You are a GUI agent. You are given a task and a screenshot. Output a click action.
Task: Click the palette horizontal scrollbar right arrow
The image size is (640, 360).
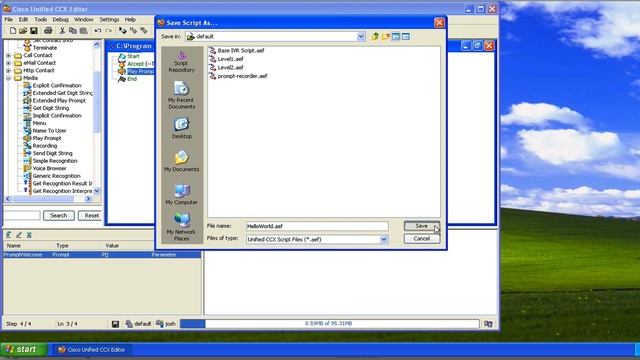[89, 199]
